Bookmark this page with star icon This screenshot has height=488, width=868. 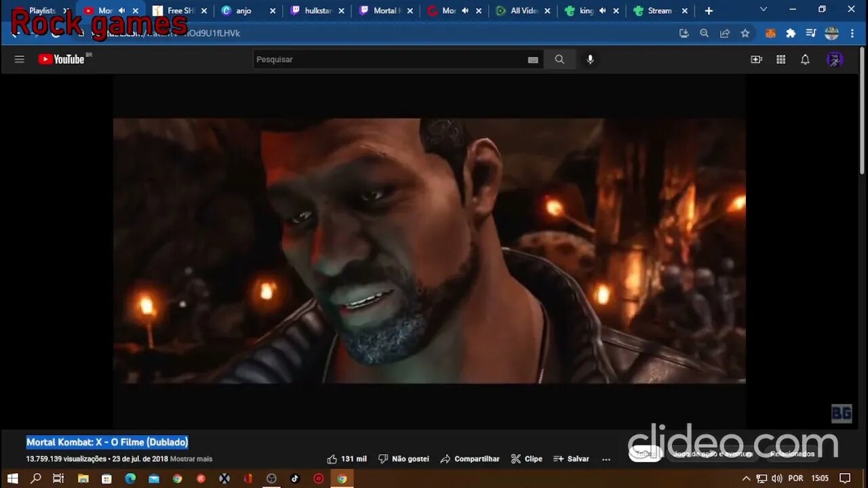coord(745,33)
